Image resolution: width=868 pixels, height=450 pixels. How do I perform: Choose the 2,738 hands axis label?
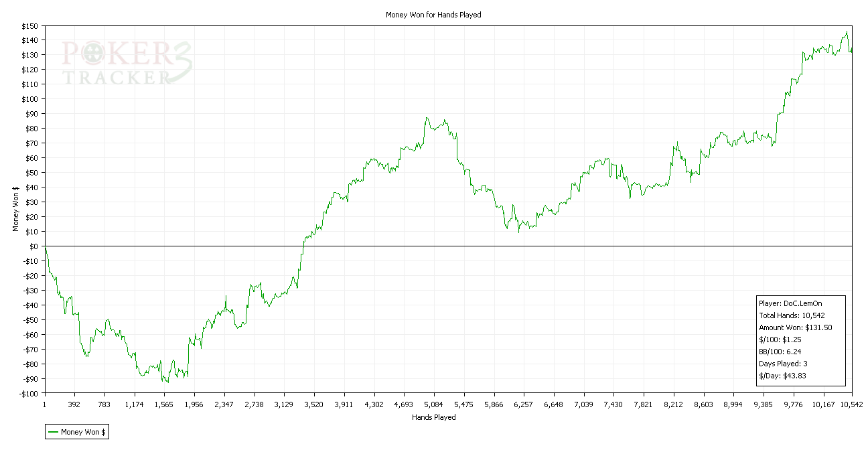[254, 405]
